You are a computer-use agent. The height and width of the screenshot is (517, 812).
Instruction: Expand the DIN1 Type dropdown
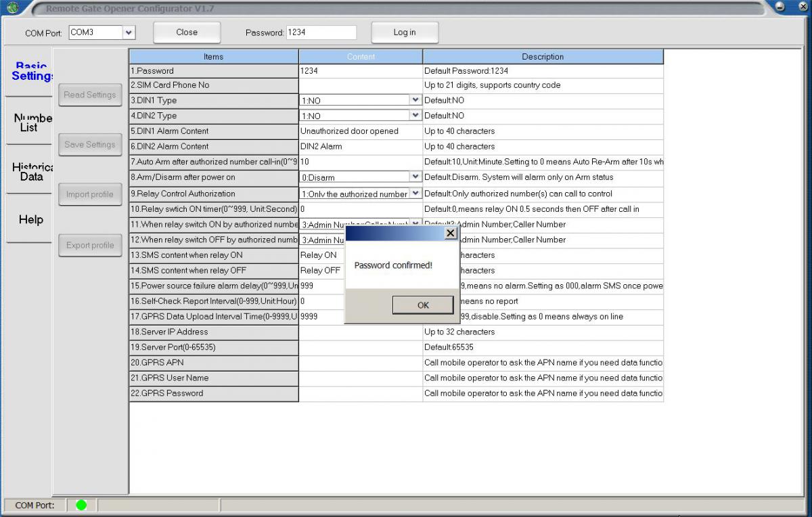click(x=415, y=100)
